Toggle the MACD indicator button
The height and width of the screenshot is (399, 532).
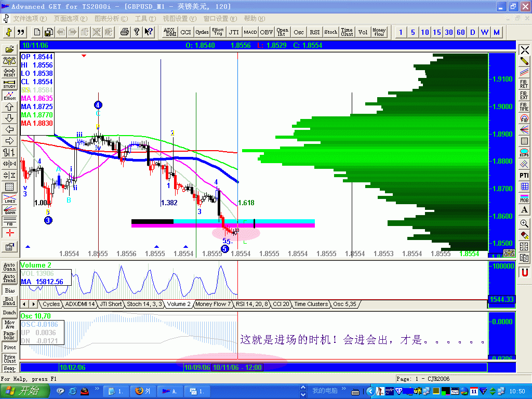click(x=250, y=32)
